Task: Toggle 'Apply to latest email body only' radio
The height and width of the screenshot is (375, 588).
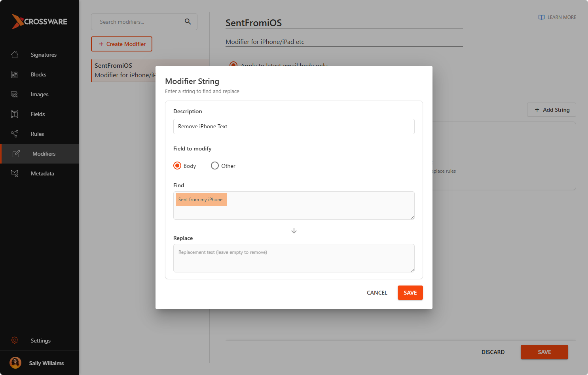Action: point(233,64)
